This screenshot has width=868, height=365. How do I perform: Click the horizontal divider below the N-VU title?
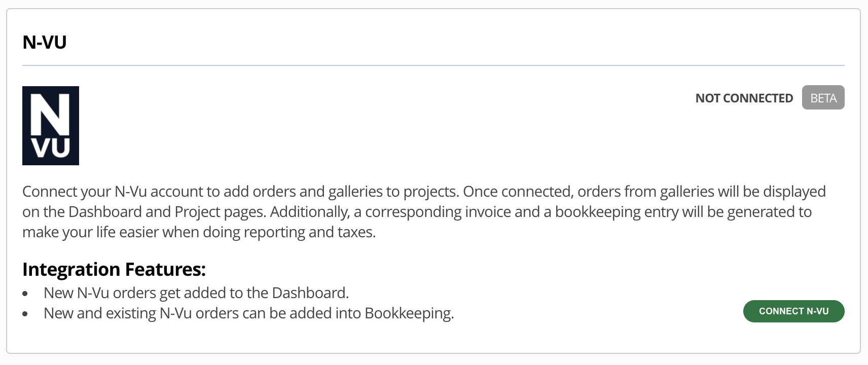pyautogui.click(x=433, y=65)
